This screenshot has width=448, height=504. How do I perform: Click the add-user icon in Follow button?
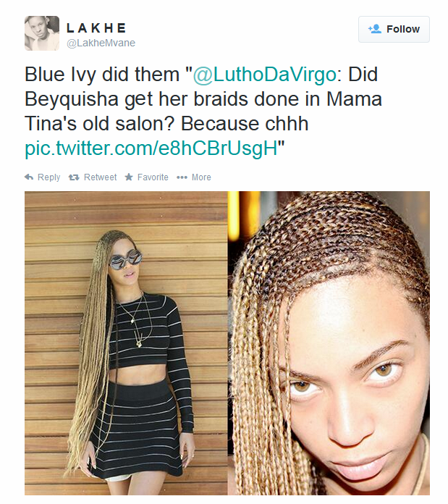374,29
